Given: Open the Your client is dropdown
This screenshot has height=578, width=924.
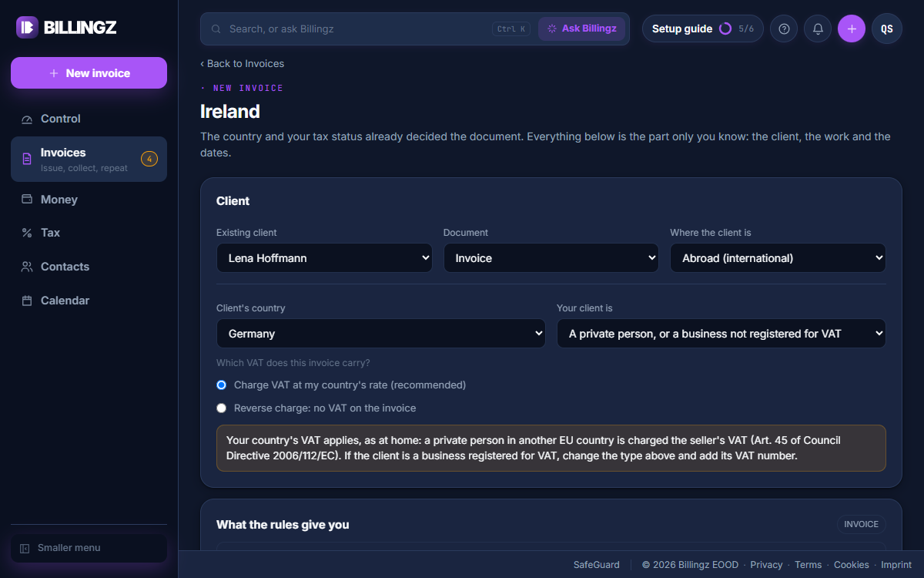Looking at the screenshot, I should point(721,334).
